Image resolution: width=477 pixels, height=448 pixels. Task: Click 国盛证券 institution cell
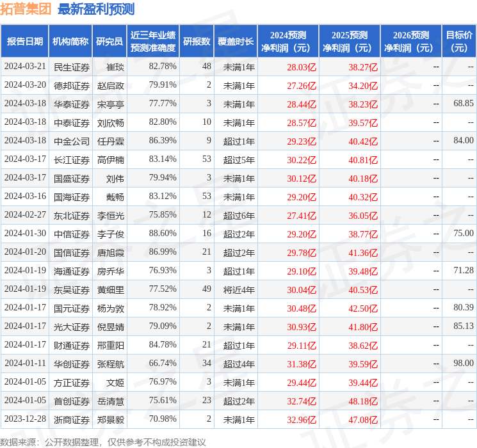click(x=72, y=178)
